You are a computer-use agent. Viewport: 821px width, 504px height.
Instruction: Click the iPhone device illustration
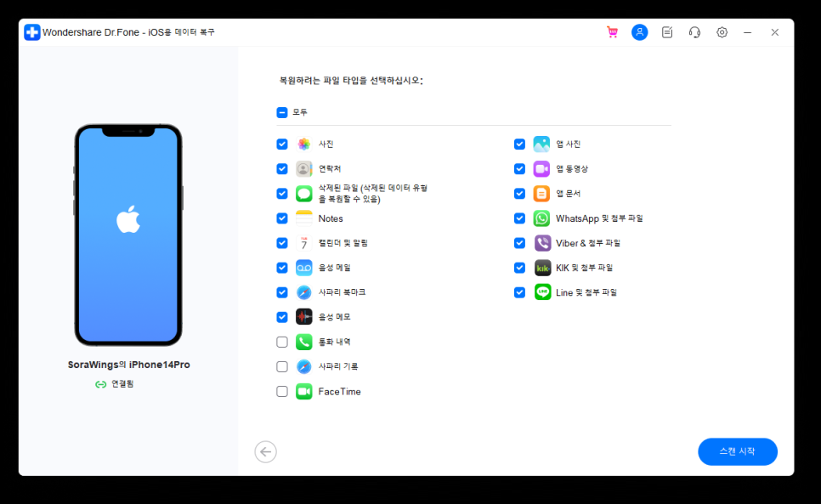click(128, 235)
